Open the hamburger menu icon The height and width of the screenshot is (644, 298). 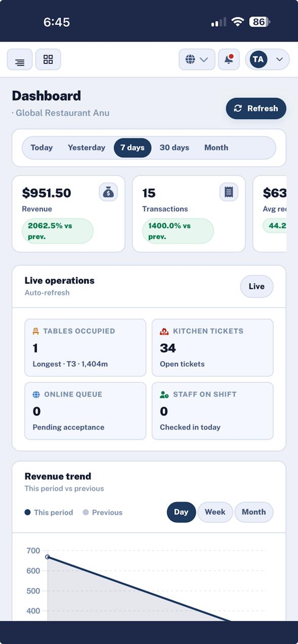(19, 59)
